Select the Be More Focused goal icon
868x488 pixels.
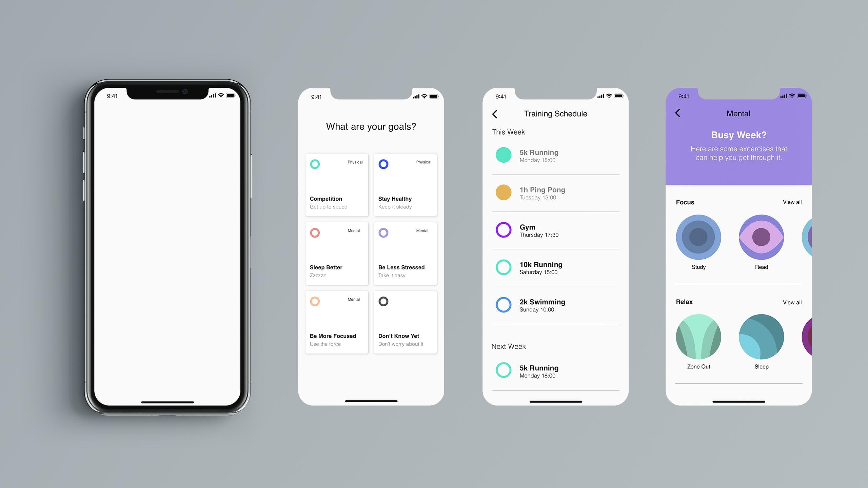pos(315,301)
